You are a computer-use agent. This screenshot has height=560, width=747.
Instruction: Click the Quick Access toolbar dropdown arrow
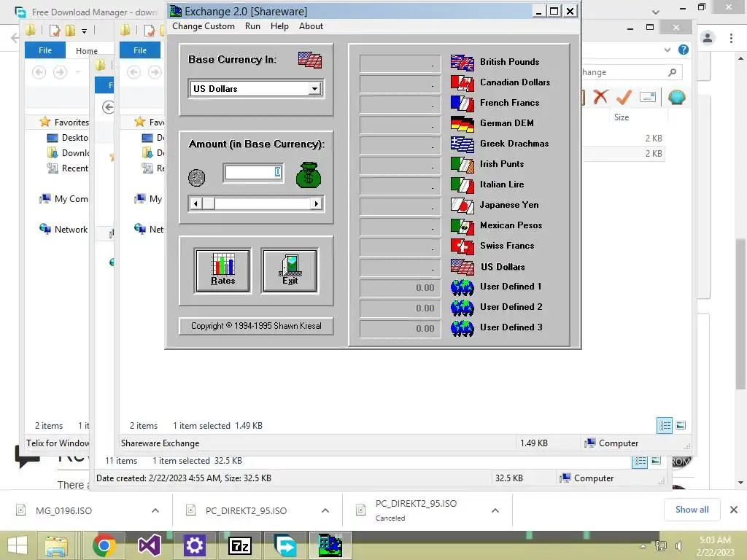tap(85, 31)
